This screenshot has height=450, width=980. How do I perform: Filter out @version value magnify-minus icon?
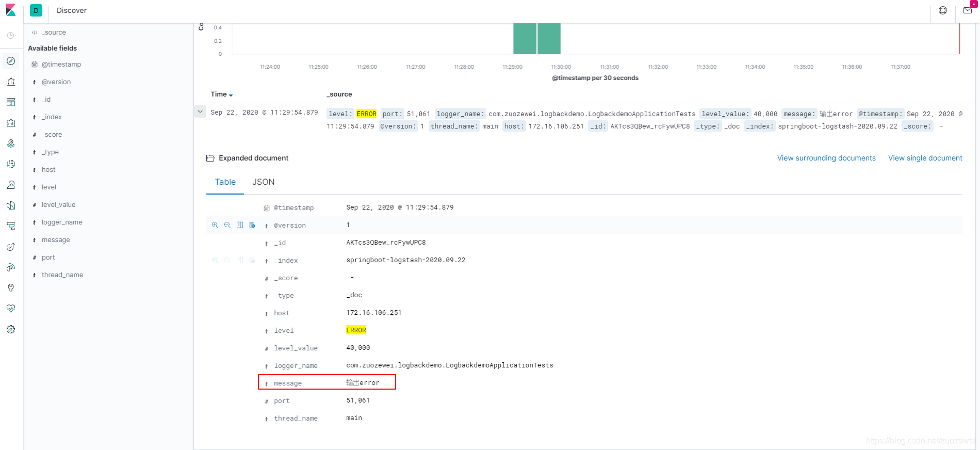pos(227,225)
